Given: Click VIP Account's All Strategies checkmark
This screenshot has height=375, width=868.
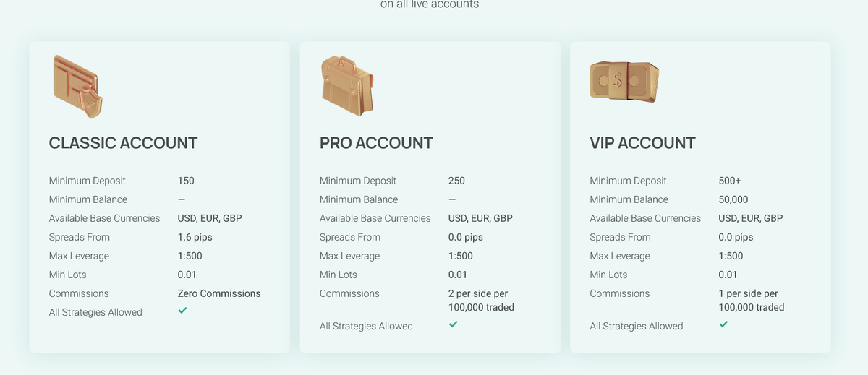Looking at the screenshot, I should coord(723,324).
